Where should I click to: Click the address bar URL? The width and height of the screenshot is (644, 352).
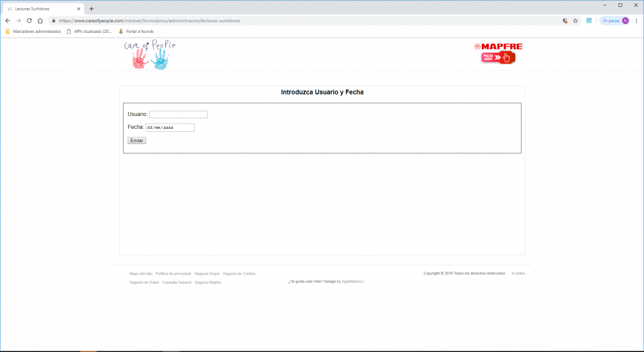point(149,20)
